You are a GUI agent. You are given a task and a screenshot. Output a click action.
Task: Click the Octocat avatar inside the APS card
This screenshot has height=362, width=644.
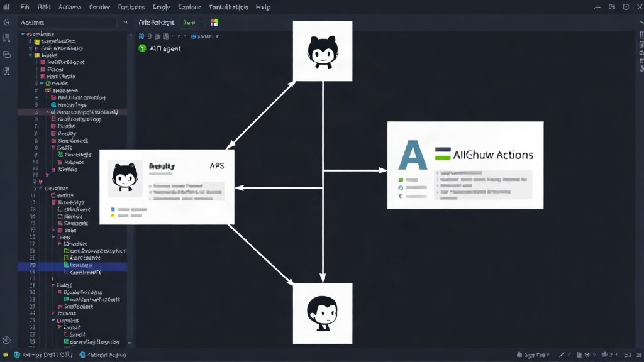coord(125,178)
